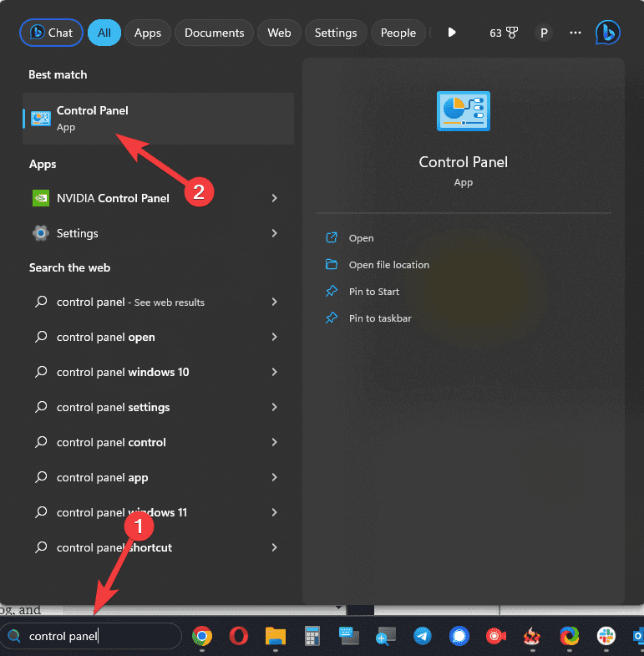Open Slack from the taskbar
Viewport: 644px width, 656px height.
606,636
